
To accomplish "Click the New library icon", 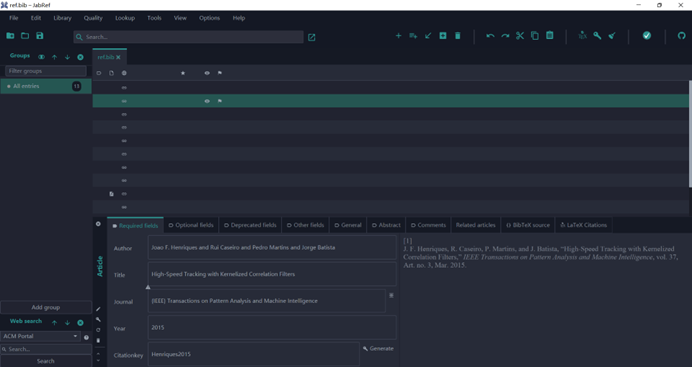I will pos(10,36).
